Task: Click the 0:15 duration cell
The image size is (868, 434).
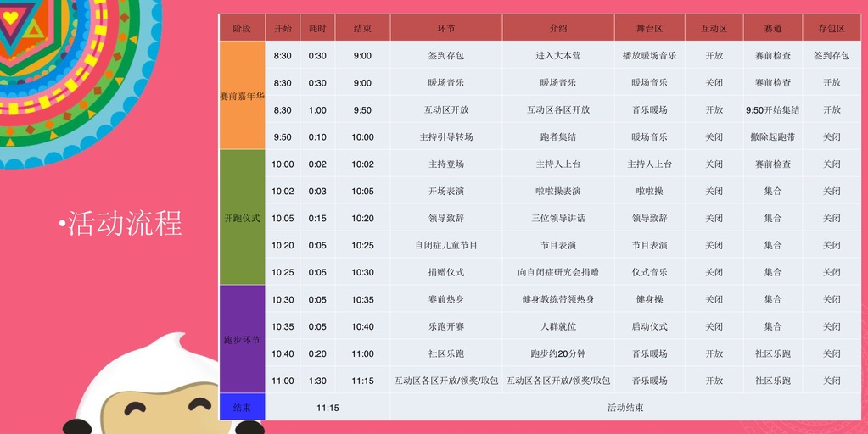Action: [317, 218]
